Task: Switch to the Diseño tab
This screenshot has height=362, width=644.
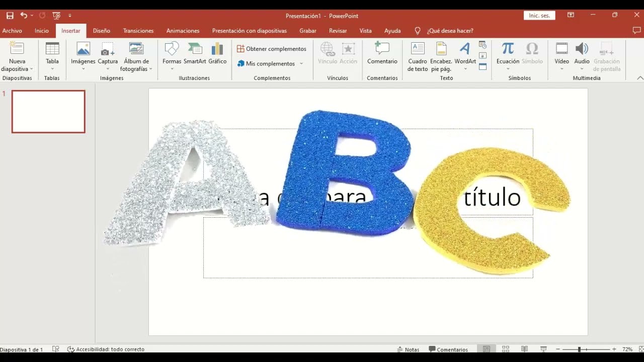Action: click(x=102, y=31)
